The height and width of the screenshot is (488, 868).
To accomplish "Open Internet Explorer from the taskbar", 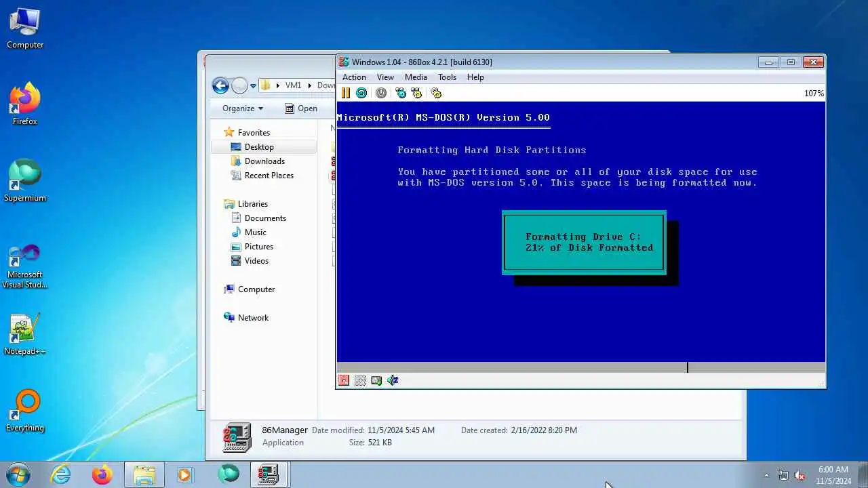I will point(61,474).
